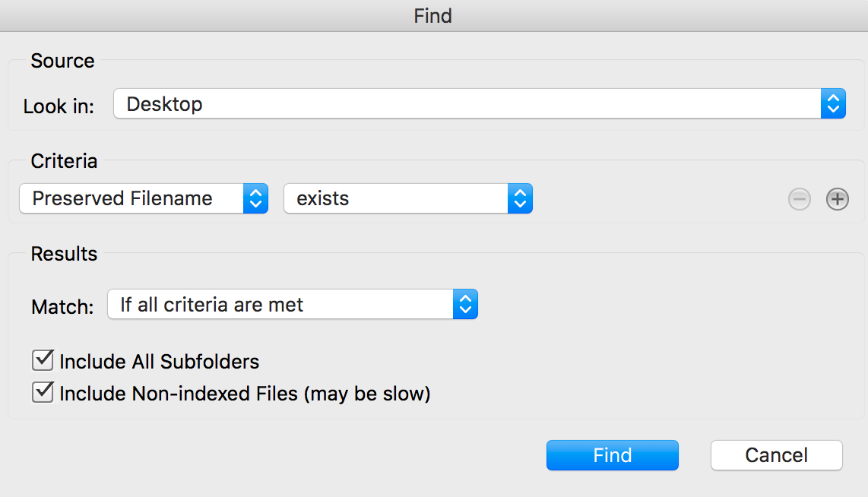868x497 pixels.
Task: Open the Look in Desktop dropdown
Action: [467, 104]
